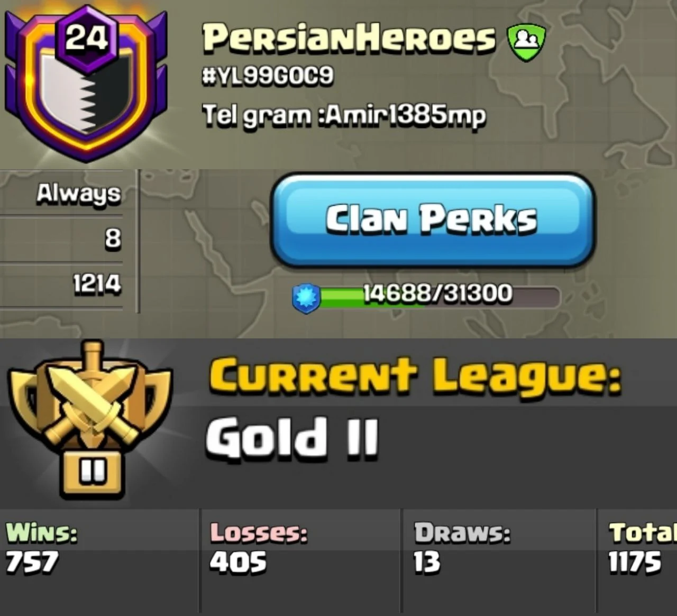
Task: Click the green family-friendly clan shield icon
Action: click(x=526, y=42)
